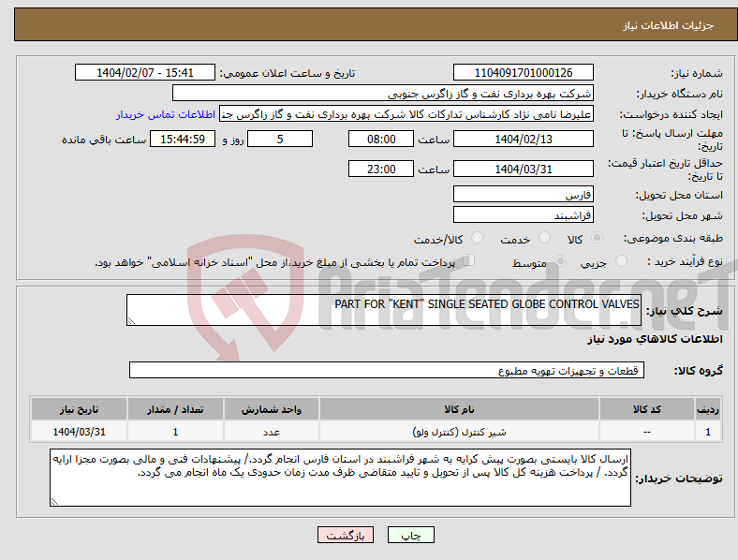Select the کالا radio button
Viewport: 738px width, 560px height.
[x=597, y=238]
